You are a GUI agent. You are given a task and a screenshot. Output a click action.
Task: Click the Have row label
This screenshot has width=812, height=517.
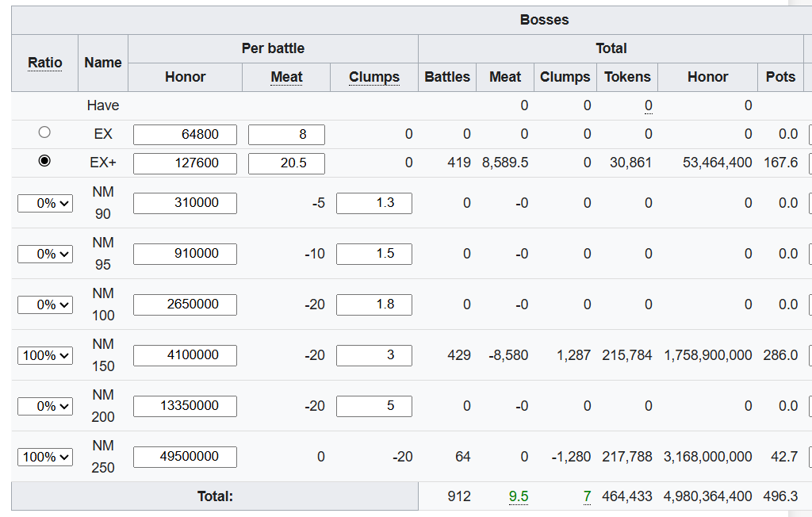pyautogui.click(x=103, y=105)
